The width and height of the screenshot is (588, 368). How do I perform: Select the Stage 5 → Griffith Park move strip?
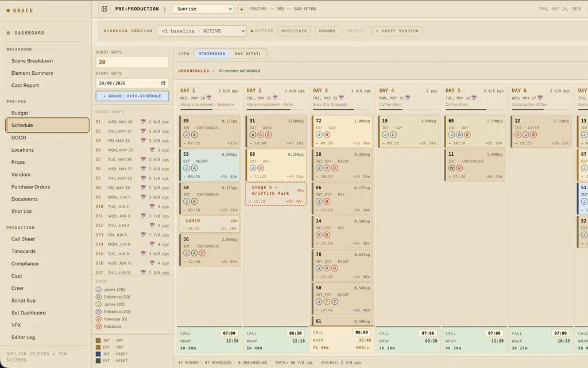pos(276,194)
